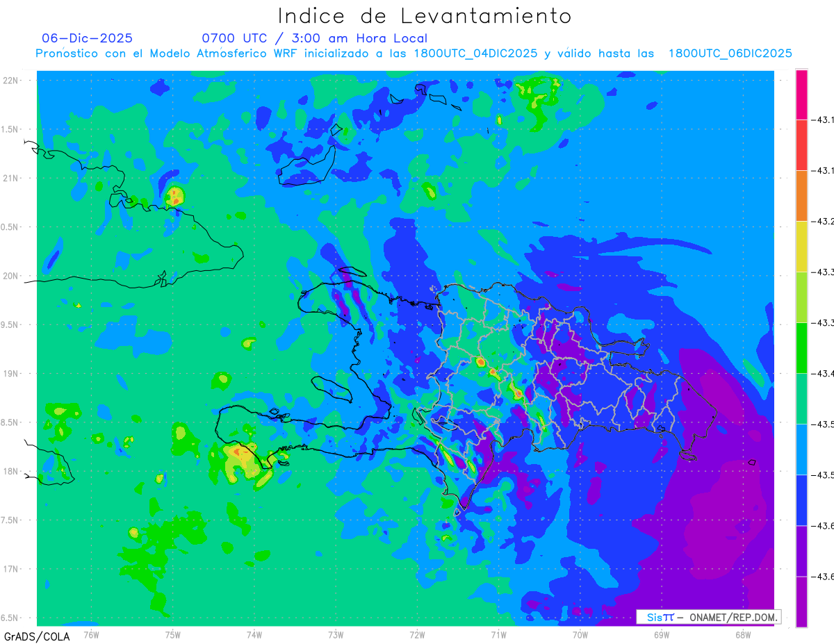This screenshot has width=834, height=644.
Task: Click the '-43.4' color scale label
Action: pos(822,374)
